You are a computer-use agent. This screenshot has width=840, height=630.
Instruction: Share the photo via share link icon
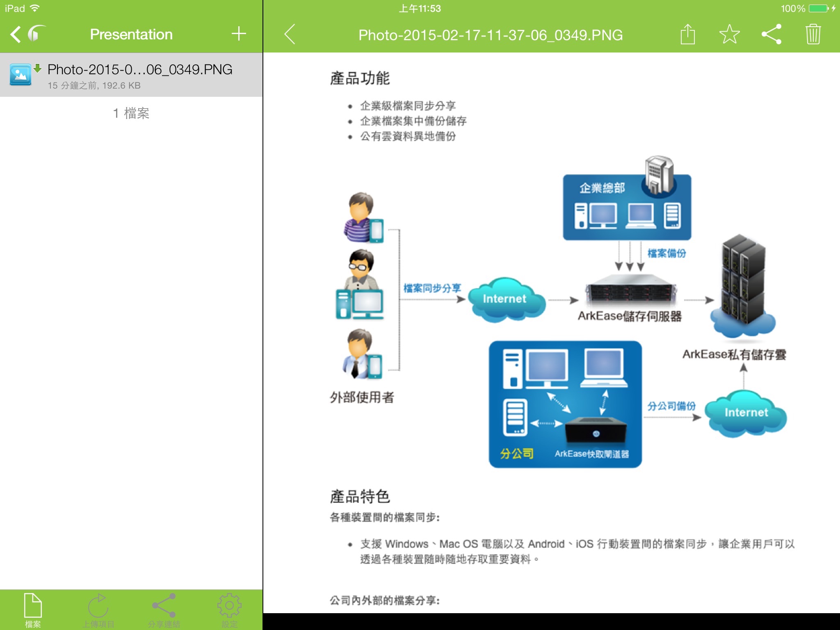[772, 34]
